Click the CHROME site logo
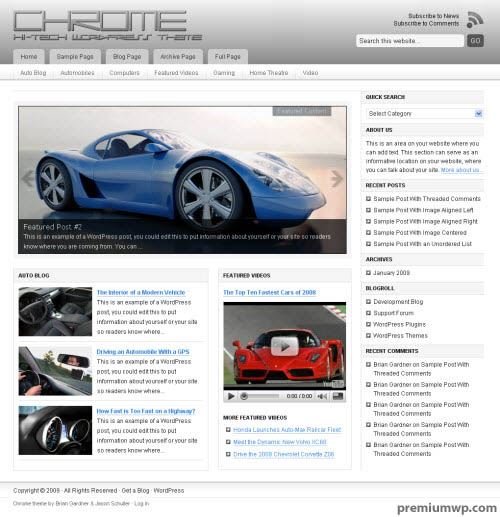500x517 pixels. pos(107,26)
